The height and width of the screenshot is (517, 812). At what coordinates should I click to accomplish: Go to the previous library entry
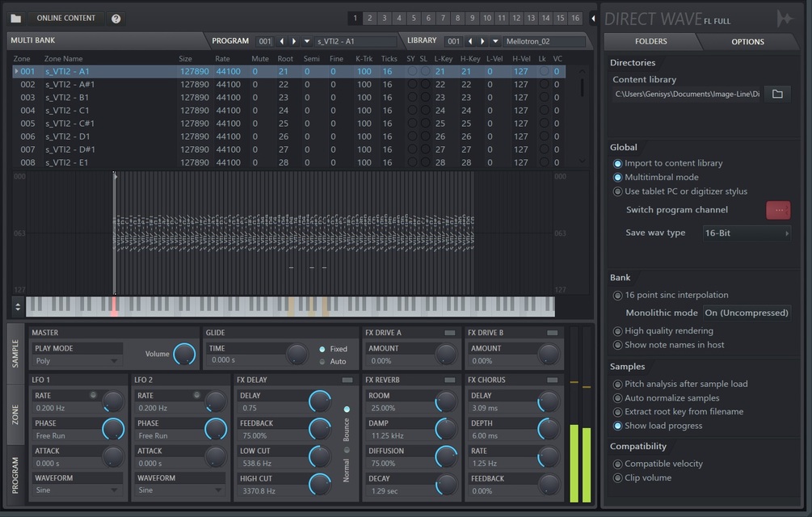(x=470, y=41)
